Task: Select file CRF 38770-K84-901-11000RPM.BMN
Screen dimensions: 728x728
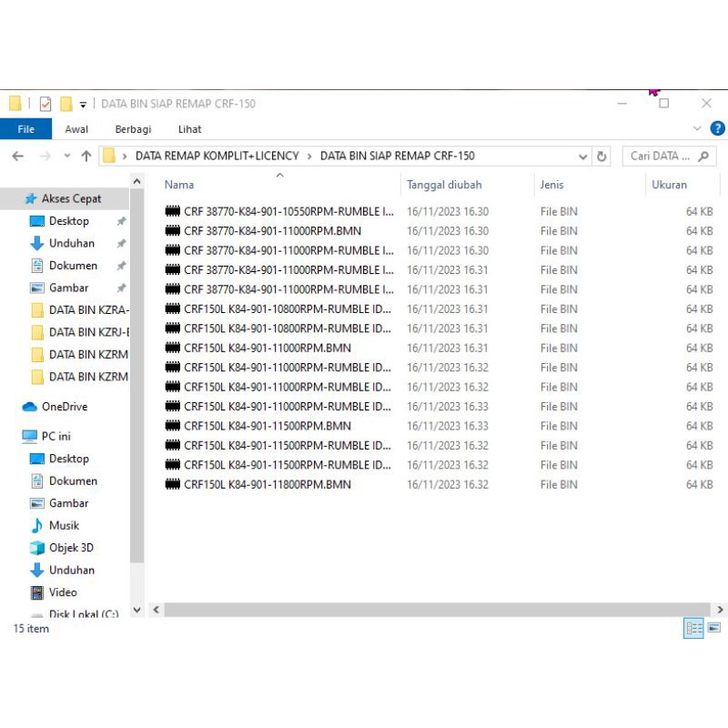Action: pyautogui.click(x=272, y=231)
